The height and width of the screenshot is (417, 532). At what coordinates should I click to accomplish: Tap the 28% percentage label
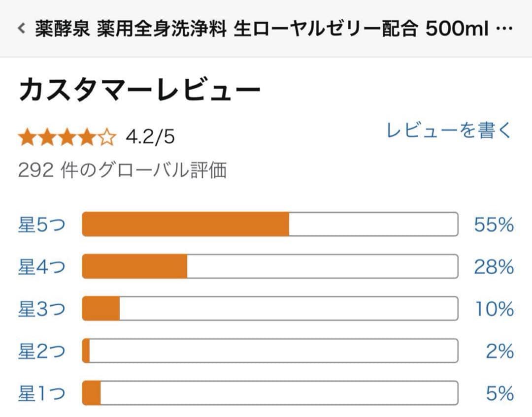click(493, 266)
